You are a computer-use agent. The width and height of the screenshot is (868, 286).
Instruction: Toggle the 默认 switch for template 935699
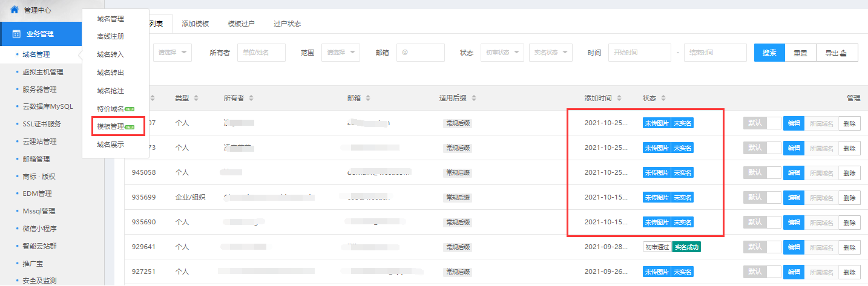click(x=762, y=198)
